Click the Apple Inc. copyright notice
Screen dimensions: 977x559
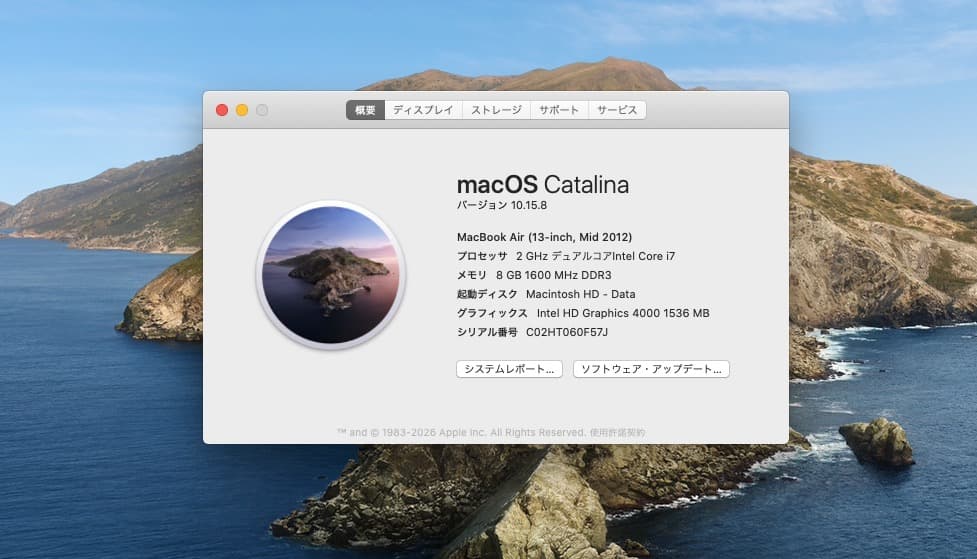pyautogui.click(x=461, y=432)
